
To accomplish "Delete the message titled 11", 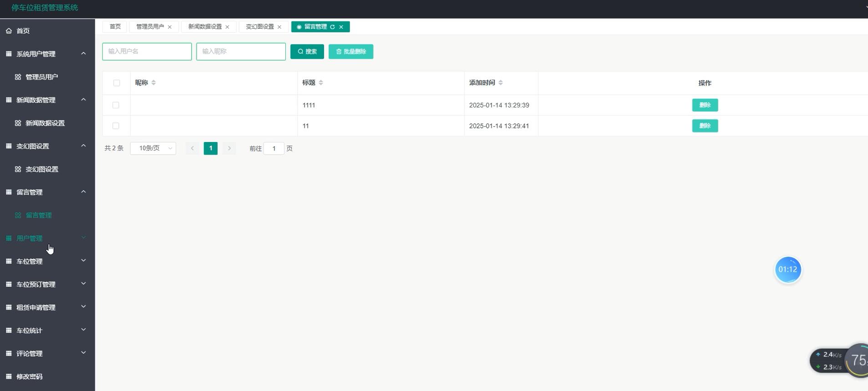I will pos(705,126).
